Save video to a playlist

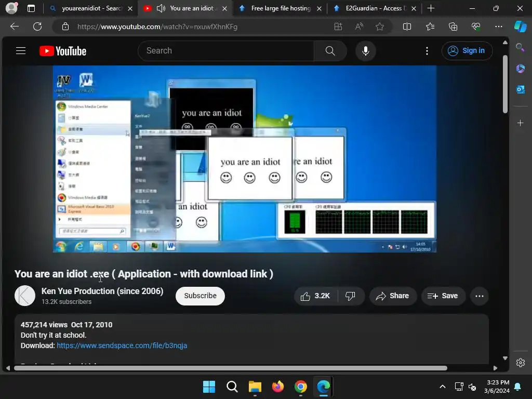coord(443,296)
